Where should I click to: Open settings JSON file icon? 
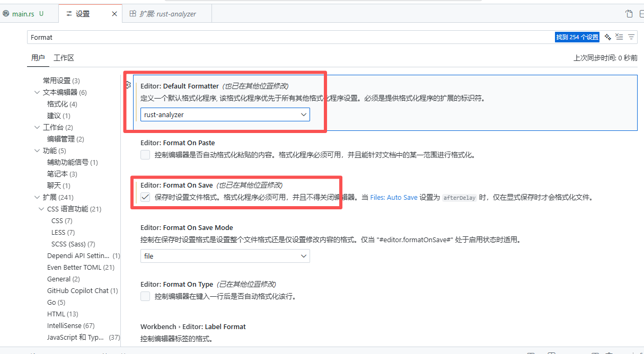coord(629,14)
